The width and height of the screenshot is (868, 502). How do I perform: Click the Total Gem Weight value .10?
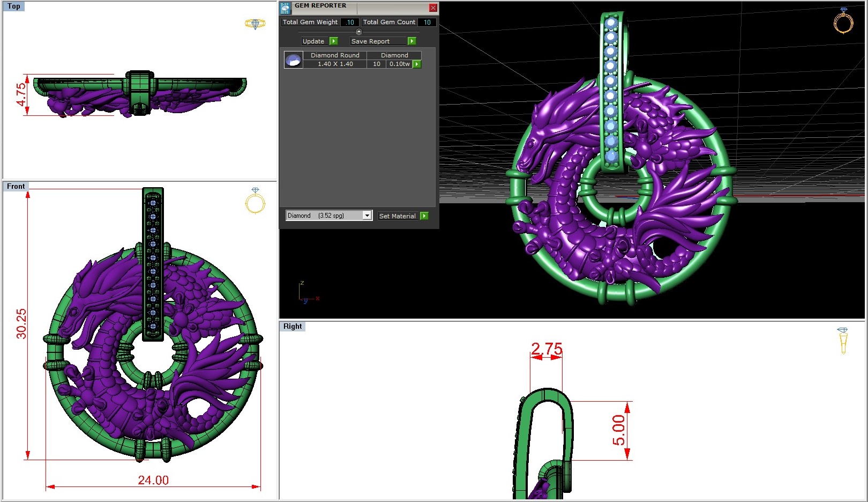350,22
